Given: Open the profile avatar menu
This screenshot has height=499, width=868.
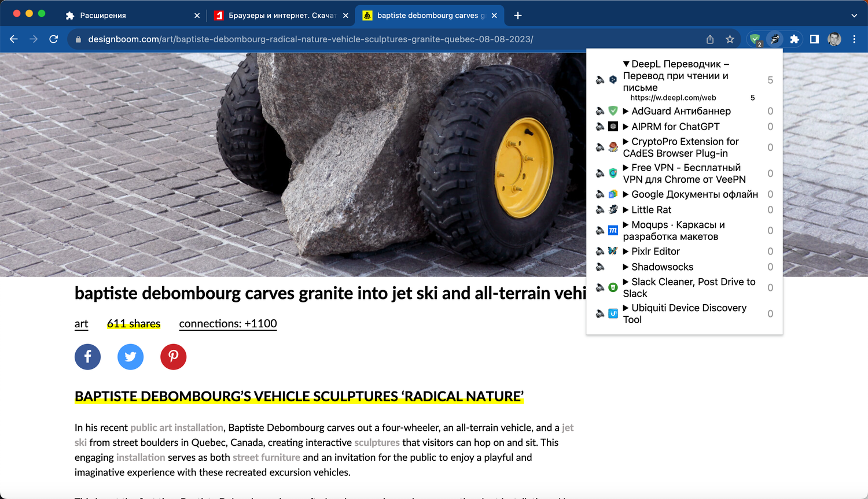Looking at the screenshot, I should click(x=834, y=39).
